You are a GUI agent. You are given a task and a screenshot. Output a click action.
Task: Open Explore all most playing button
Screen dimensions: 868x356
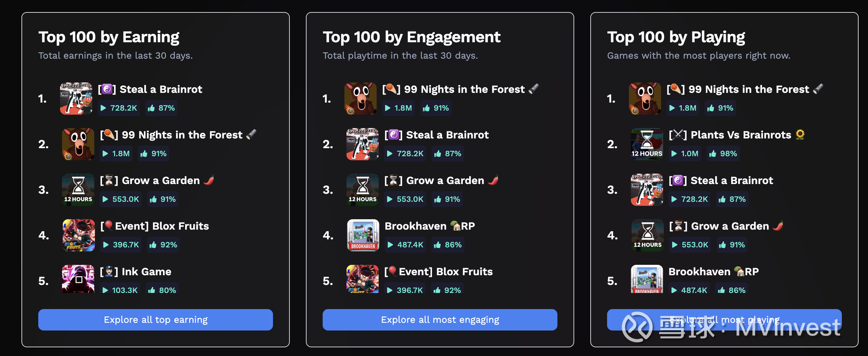(724, 319)
